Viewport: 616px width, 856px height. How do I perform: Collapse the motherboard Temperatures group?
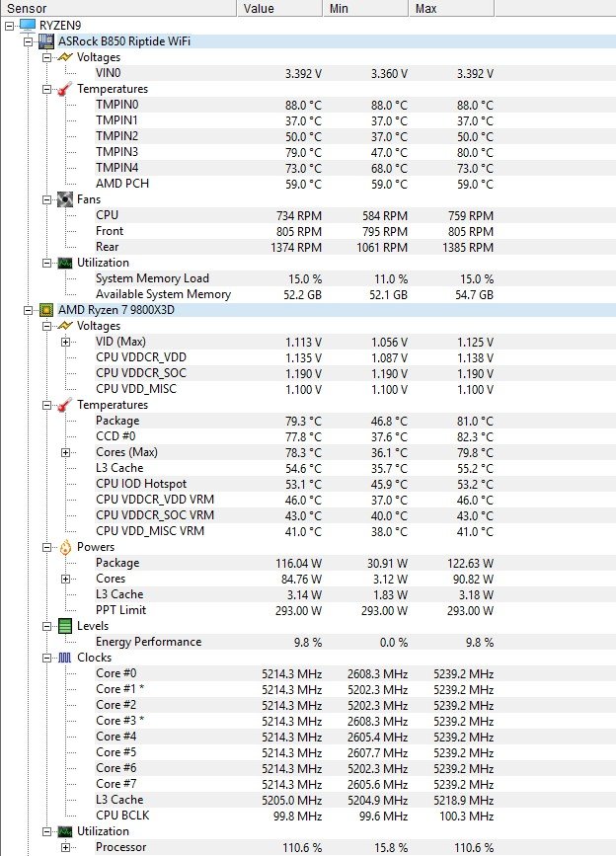pyautogui.click(x=47, y=89)
